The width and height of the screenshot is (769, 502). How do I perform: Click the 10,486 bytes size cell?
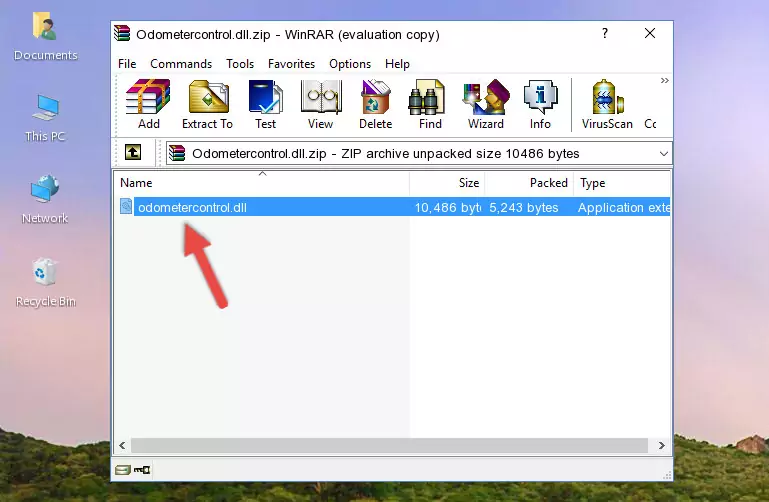click(x=448, y=207)
